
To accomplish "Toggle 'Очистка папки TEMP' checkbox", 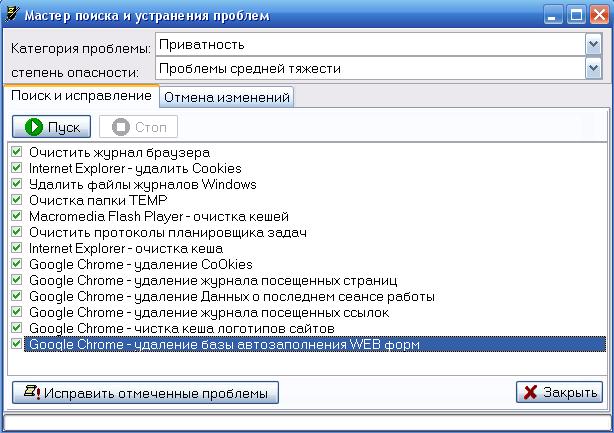I will pyautogui.click(x=16, y=200).
